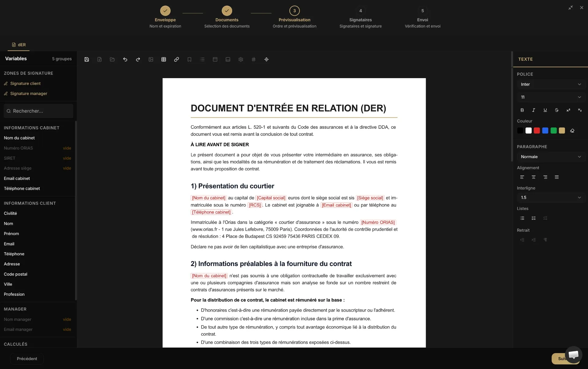
Task: Pick the gold text color swatch
Action: 562,131
